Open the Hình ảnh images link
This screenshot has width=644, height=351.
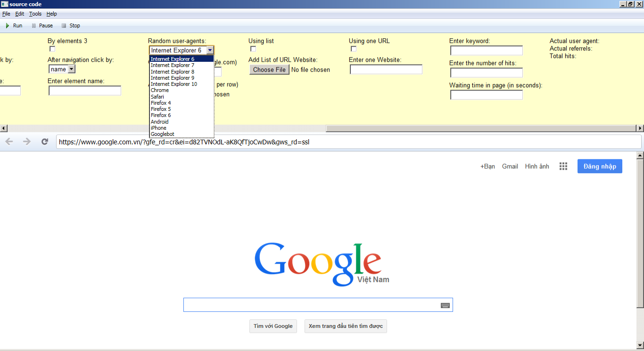click(x=537, y=167)
